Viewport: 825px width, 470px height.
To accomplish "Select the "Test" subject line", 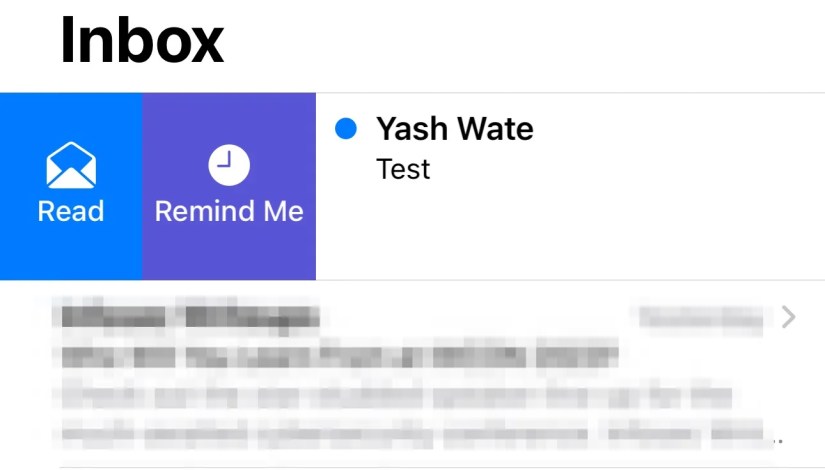I will click(403, 169).
